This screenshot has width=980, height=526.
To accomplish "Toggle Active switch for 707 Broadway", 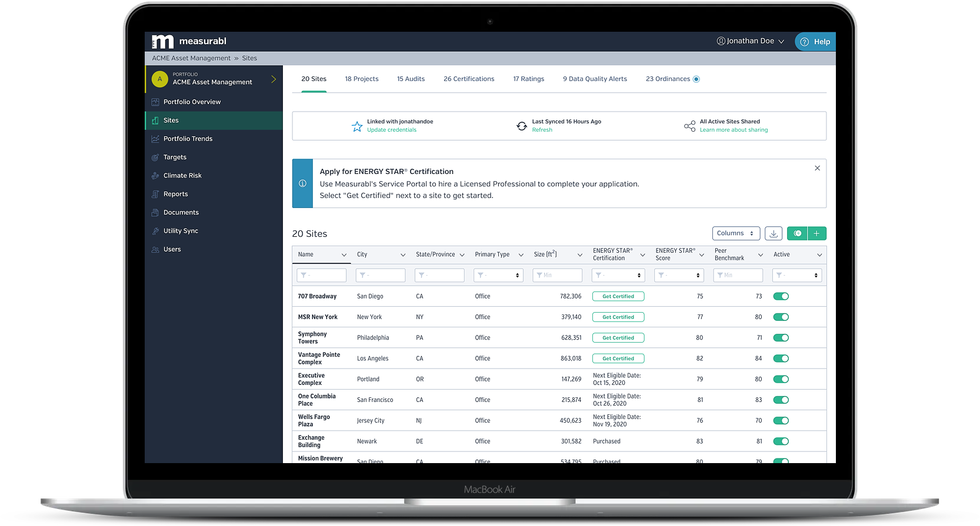I will 781,296.
